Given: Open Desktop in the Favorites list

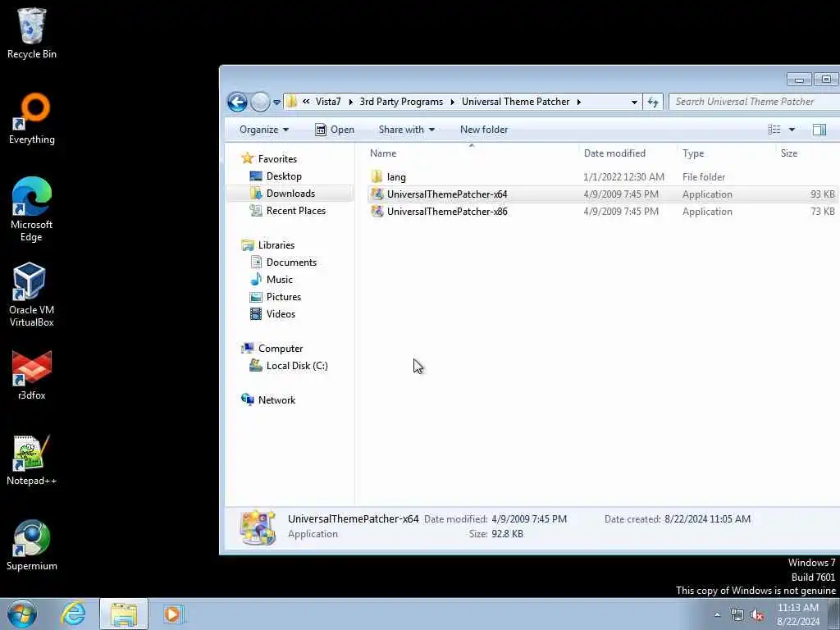Looking at the screenshot, I should click(284, 176).
